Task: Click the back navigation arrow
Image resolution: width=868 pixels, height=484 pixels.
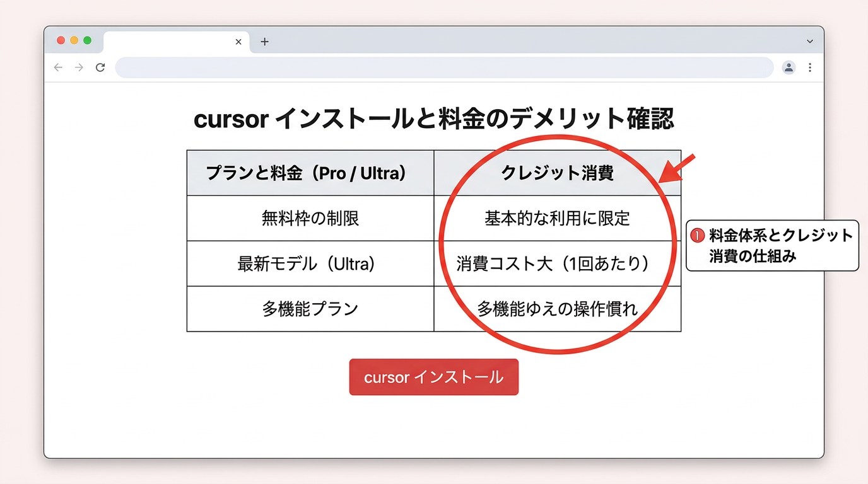Action: pos(57,67)
